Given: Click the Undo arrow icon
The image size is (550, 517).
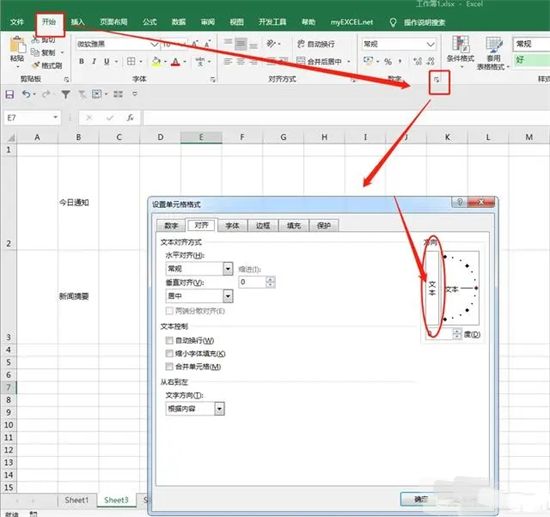Looking at the screenshot, I should [x=26, y=94].
